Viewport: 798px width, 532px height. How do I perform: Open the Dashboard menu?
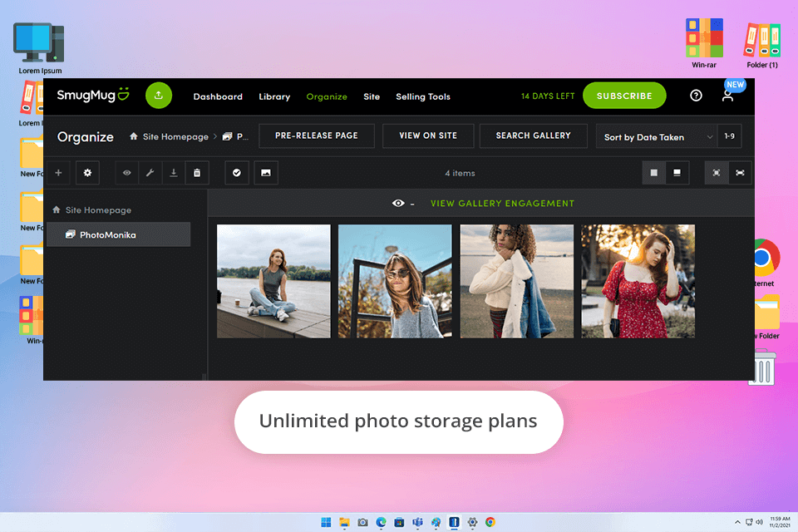tap(218, 96)
